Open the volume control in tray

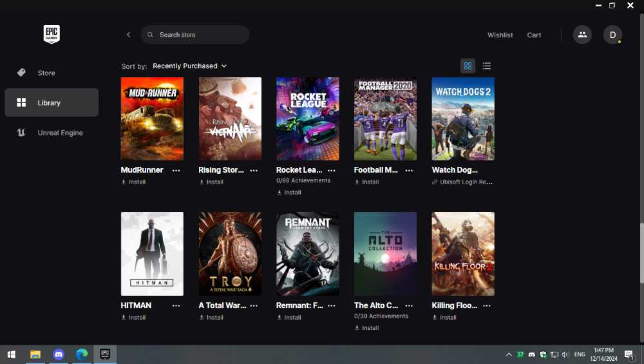[x=565, y=354]
